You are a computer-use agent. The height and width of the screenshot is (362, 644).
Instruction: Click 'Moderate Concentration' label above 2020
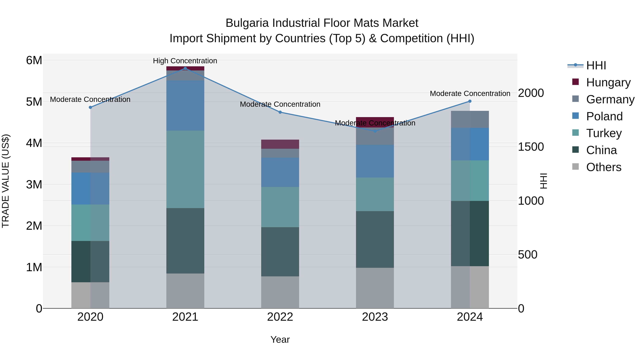point(90,99)
